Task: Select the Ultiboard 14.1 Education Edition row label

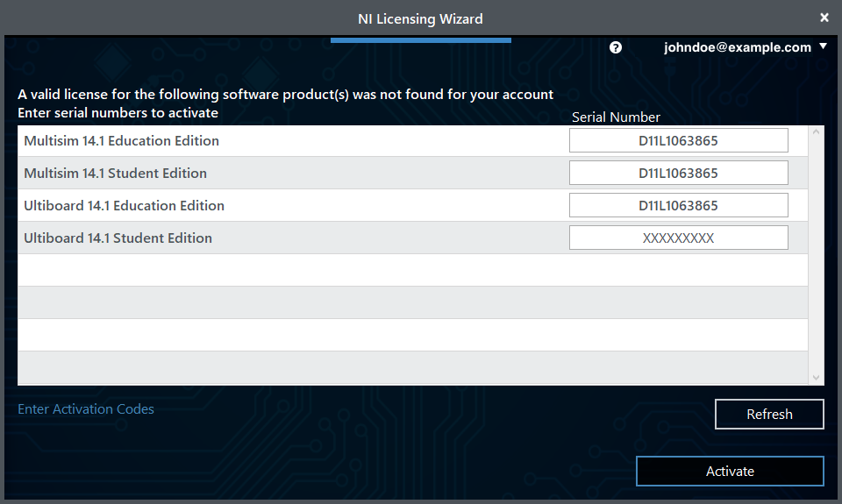Action: (124, 206)
